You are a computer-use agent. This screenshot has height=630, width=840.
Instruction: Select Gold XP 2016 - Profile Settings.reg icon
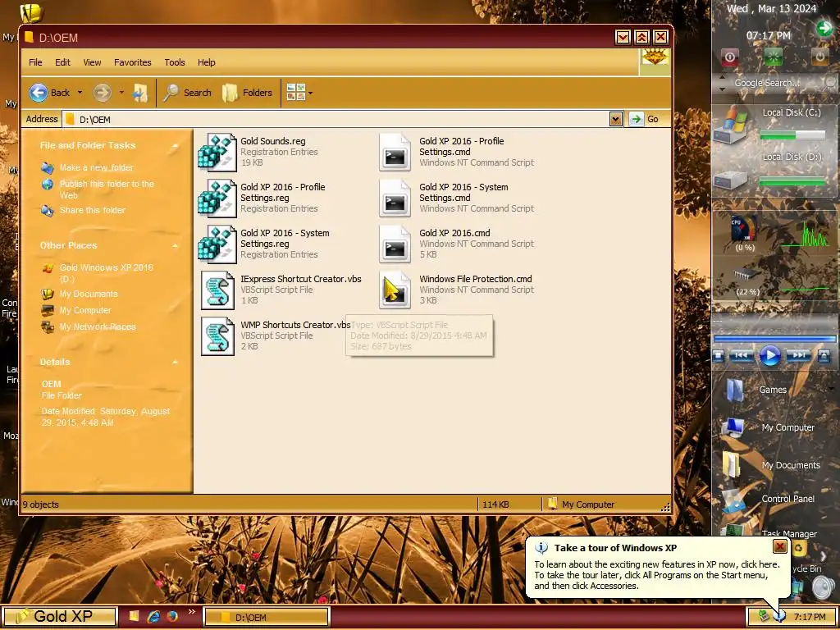(217, 199)
